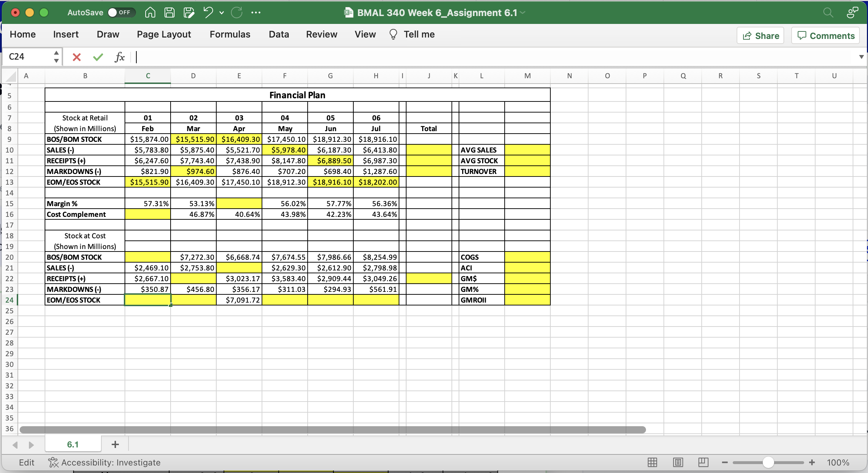
Task: Toggle the AutoSave switch
Action: (121, 13)
